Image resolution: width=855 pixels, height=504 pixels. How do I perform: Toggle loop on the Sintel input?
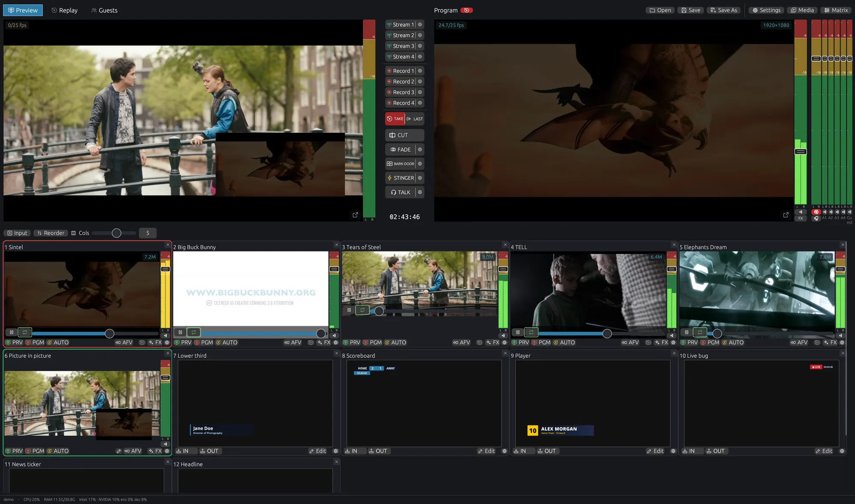click(x=25, y=332)
